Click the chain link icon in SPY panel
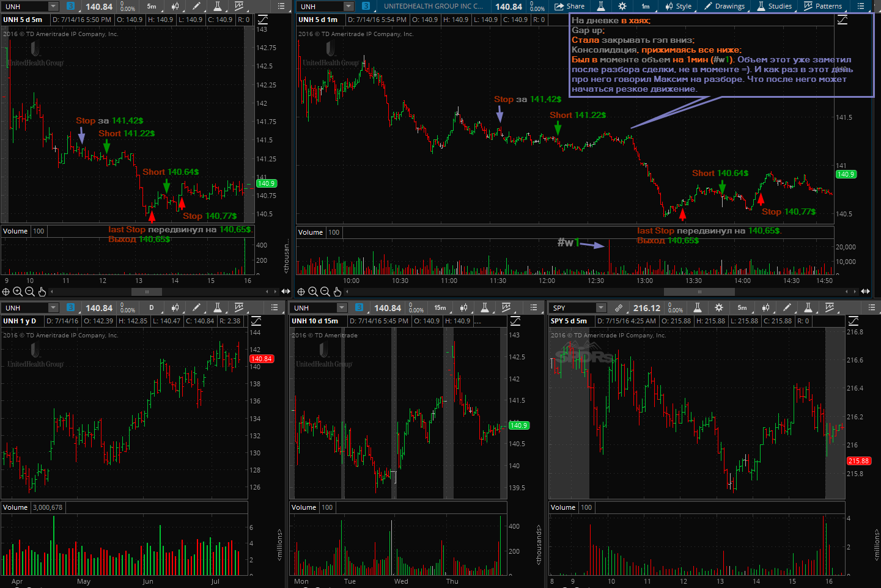881x588 pixels. [619, 307]
